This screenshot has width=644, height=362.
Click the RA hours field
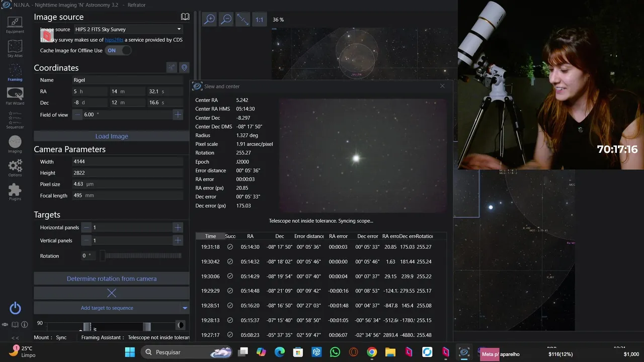pos(90,92)
